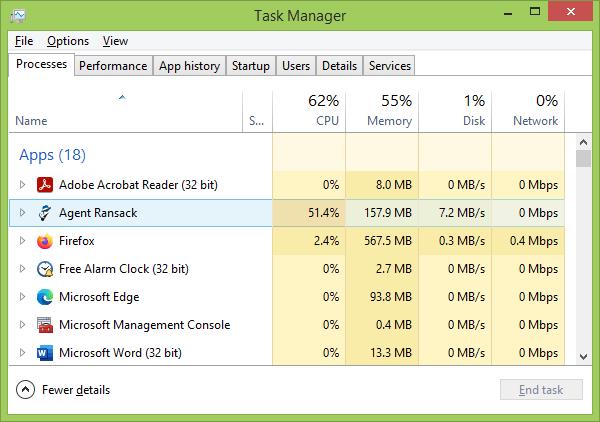Go to the Users tab
The width and height of the screenshot is (600, 422).
296,66
